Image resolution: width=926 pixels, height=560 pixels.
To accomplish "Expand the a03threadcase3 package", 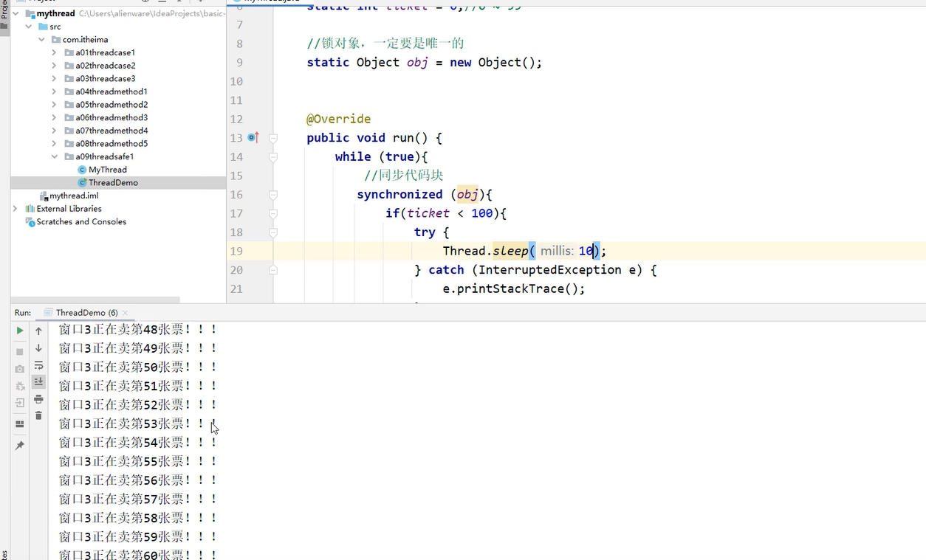I will tap(55, 79).
